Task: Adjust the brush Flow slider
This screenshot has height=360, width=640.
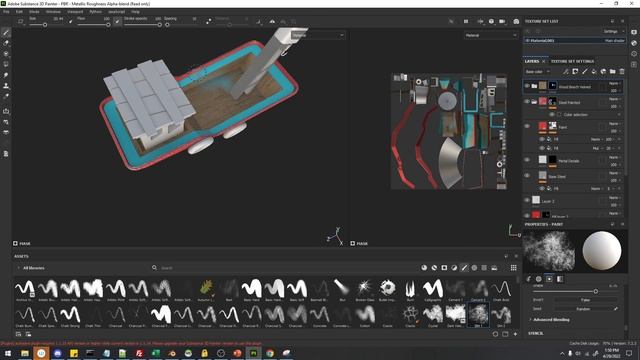Action: (x=93, y=25)
